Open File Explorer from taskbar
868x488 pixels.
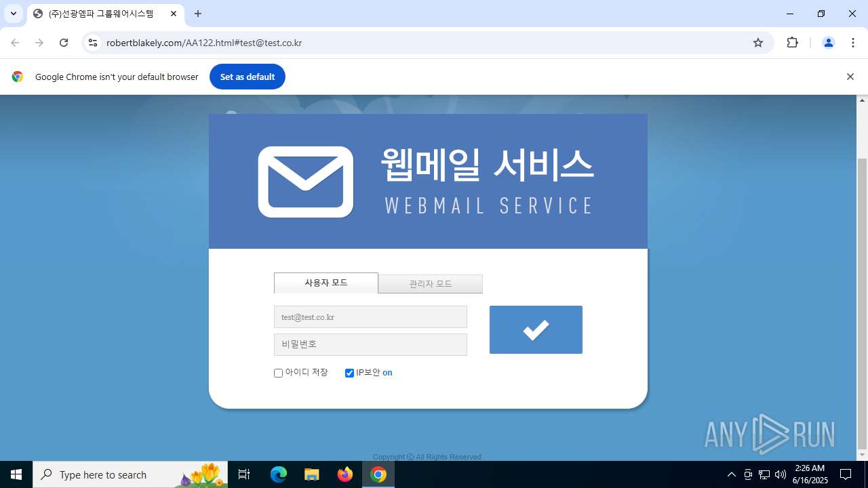[311, 474]
